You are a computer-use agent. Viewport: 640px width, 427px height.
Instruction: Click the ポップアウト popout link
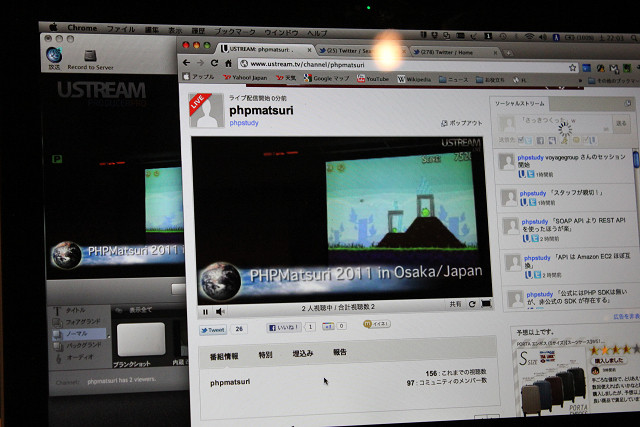click(462, 123)
